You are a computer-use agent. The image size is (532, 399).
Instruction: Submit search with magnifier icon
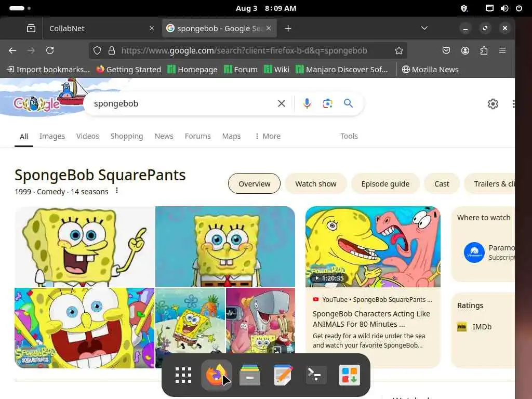pyautogui.click(x=348, y=103)
